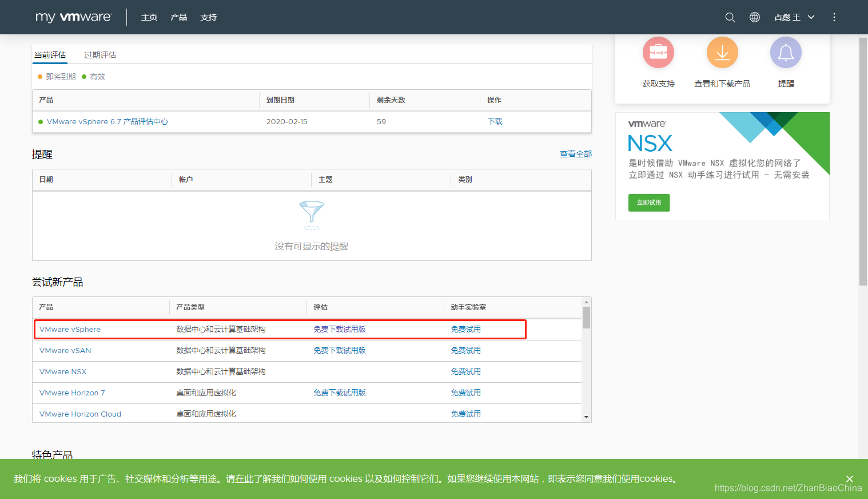This screenshot has height=499, width=868.
Task: Click the 剩余天数 column header
Action: [391, 100]
